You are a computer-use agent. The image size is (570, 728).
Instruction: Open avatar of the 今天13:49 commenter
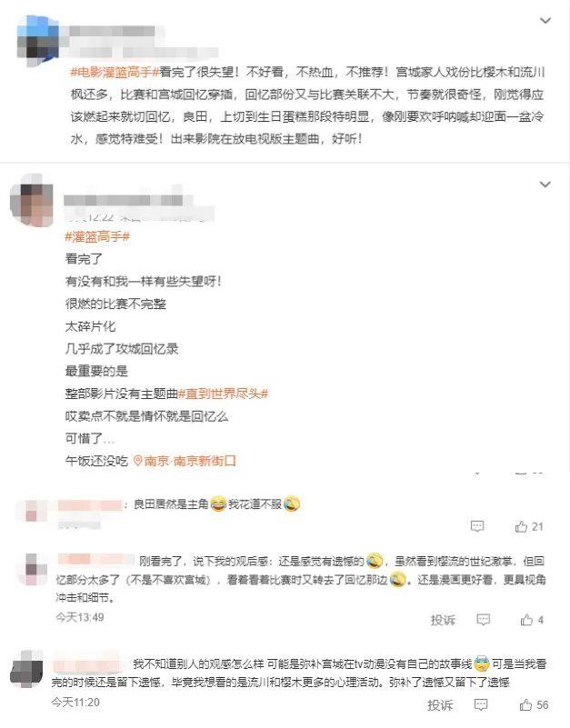click(x=32, y=570)
